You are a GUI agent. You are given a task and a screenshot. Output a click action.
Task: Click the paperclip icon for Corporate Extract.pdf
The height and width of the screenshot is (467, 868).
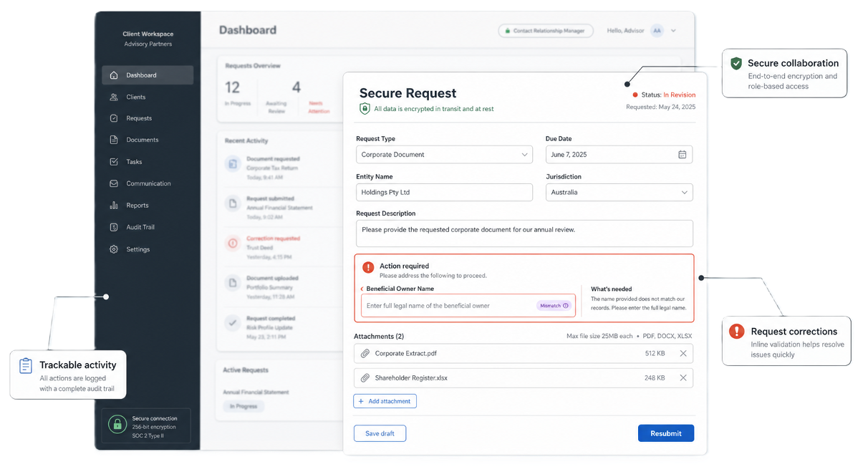(365, 354)
